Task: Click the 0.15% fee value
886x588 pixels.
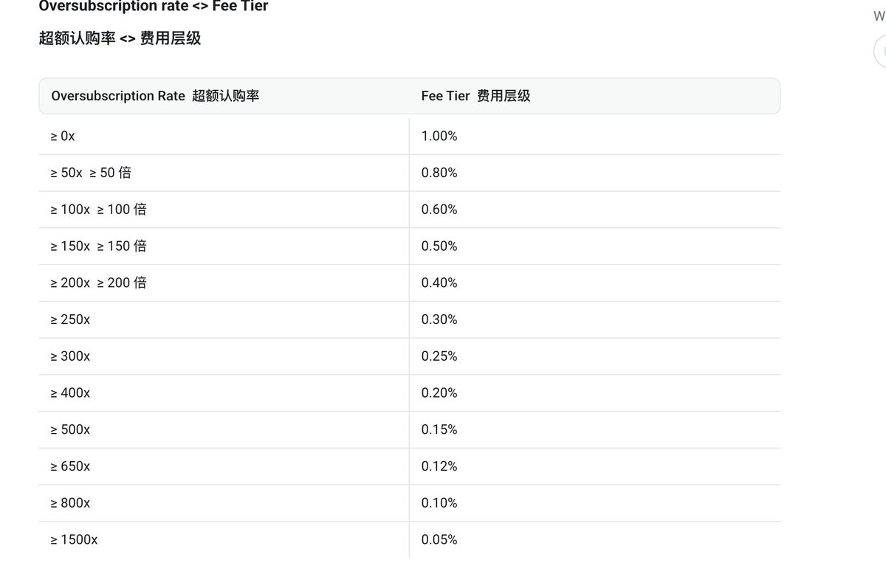Action: click(439, 429)
